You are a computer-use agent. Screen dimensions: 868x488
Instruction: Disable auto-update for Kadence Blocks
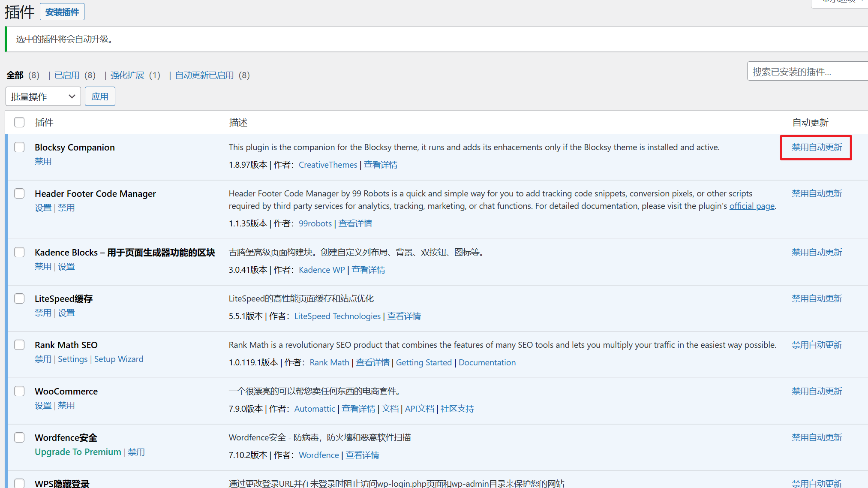pos(817,252)
